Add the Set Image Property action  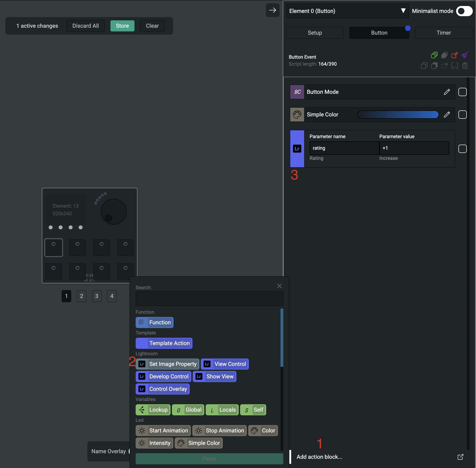coord(168,364)
